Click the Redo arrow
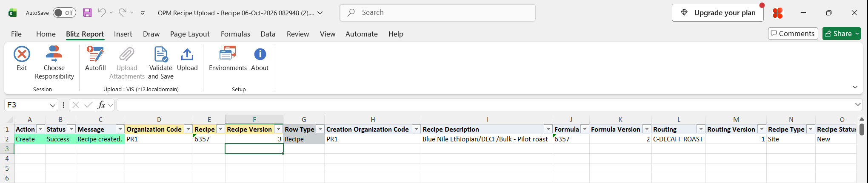868x183 pixels. [123, 12]
